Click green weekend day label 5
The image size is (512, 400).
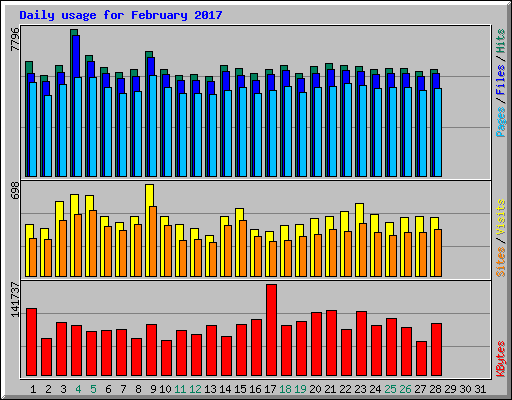coord(93,389)
